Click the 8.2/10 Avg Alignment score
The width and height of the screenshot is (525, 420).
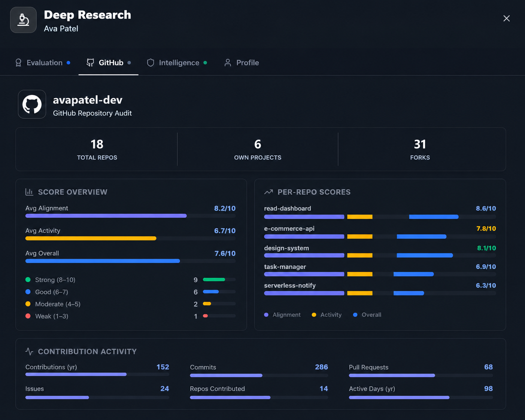pos(225,208)
